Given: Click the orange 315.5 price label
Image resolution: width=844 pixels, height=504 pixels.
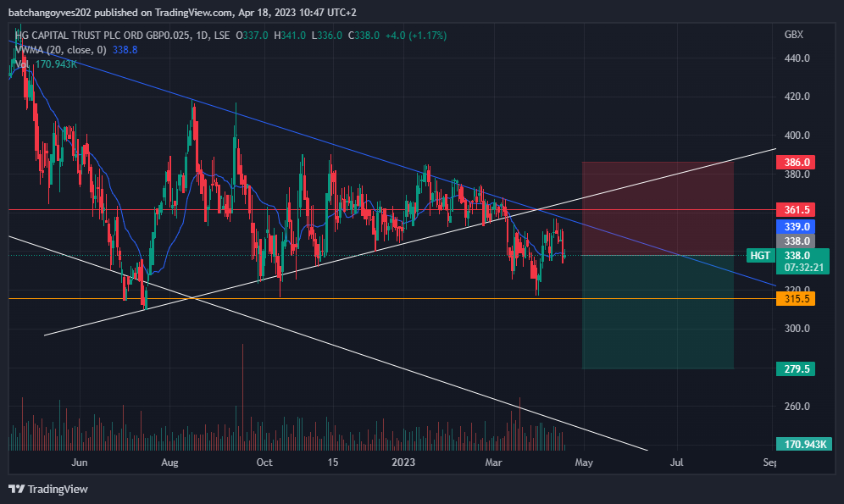Looking at the screenshot, I should click(x=796, y=298).
